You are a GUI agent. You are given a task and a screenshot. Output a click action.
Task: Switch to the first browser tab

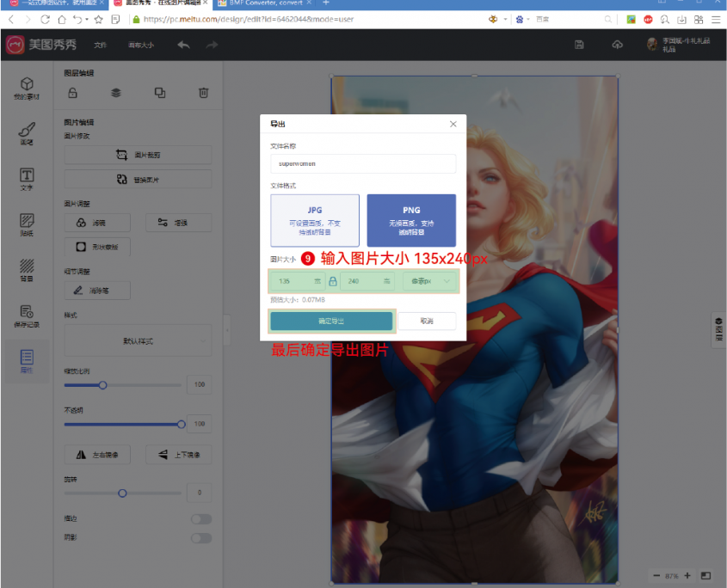coord(56,3)
